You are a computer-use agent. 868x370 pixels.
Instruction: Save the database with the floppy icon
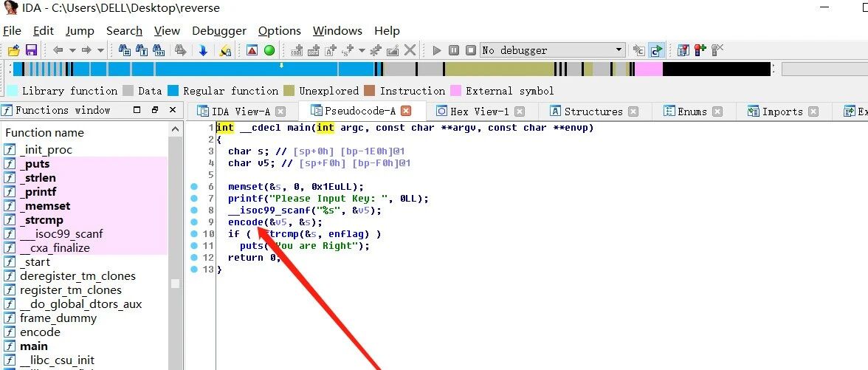coord(31,50)
